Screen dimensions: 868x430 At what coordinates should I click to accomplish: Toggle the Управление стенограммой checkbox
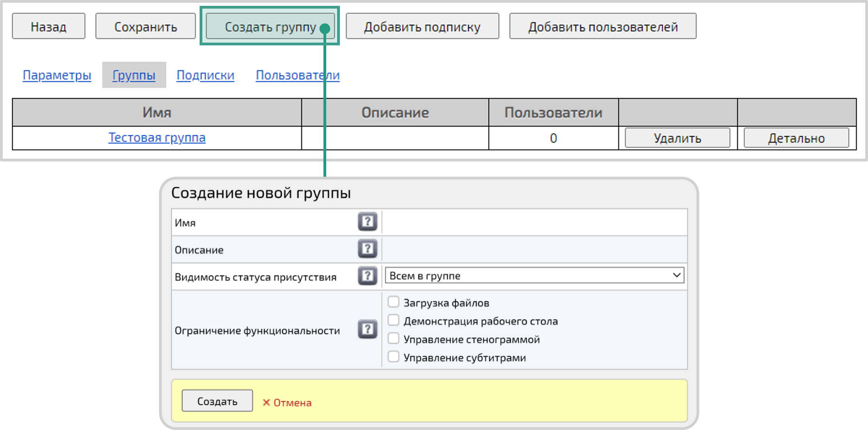point(393,338)
